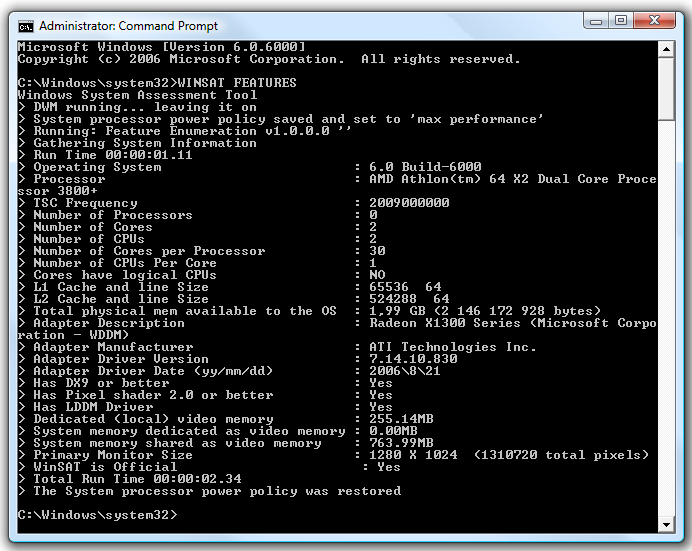Click the 'ration - WDDM)' wrapped line

pyautogui.click(x=73, y=335)
